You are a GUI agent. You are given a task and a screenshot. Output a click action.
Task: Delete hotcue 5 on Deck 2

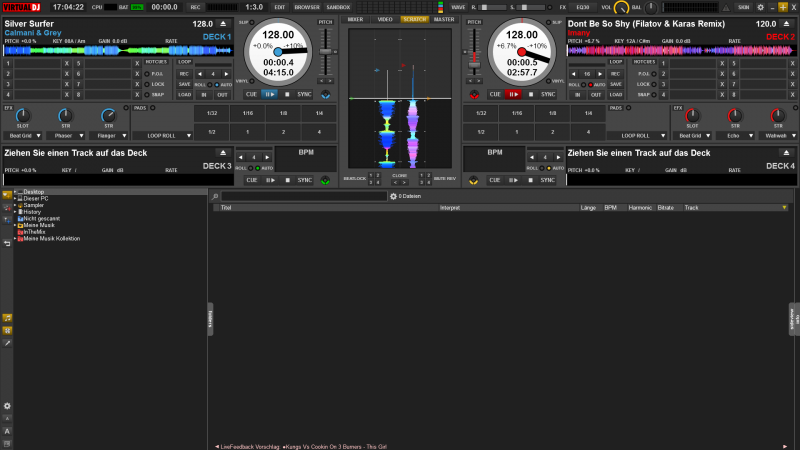point(792,64)
